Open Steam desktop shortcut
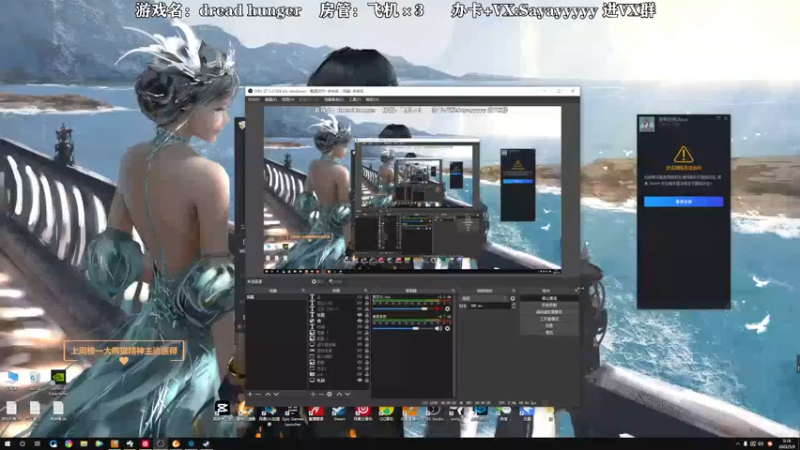 point(339,413)
